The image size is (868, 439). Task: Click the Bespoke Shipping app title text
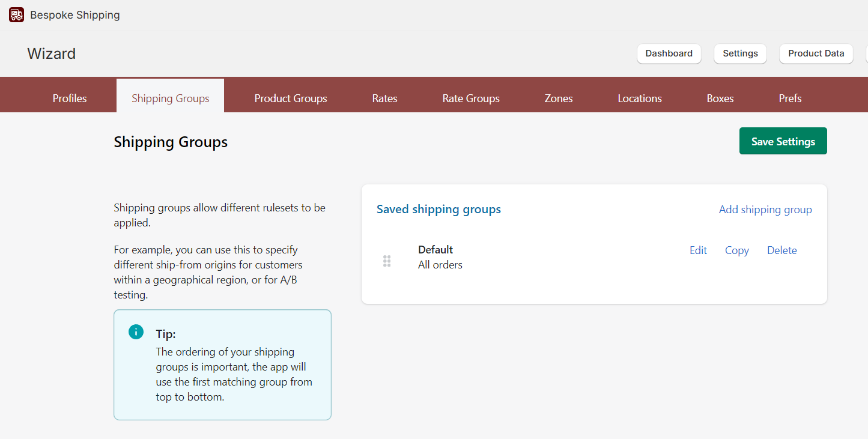coord(75,15)
